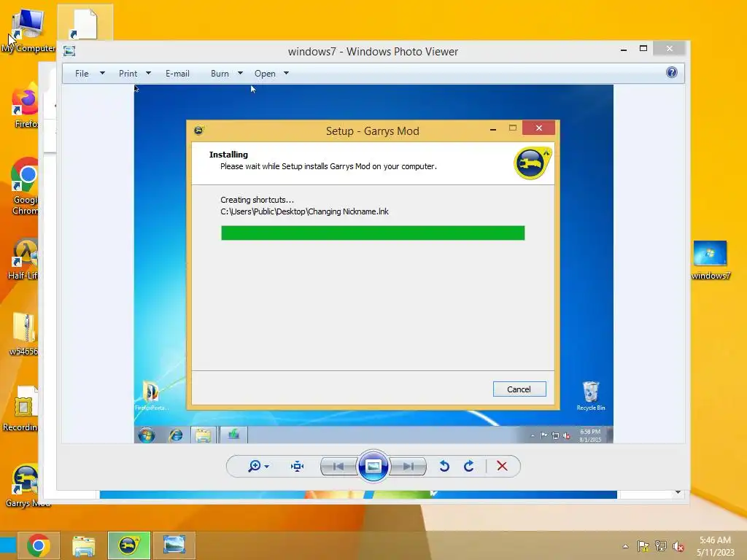Expand the Burn dropdown arrow
The height and width of the screenshot is (560, 747).
pyautogui.click(x=240, y=74)
